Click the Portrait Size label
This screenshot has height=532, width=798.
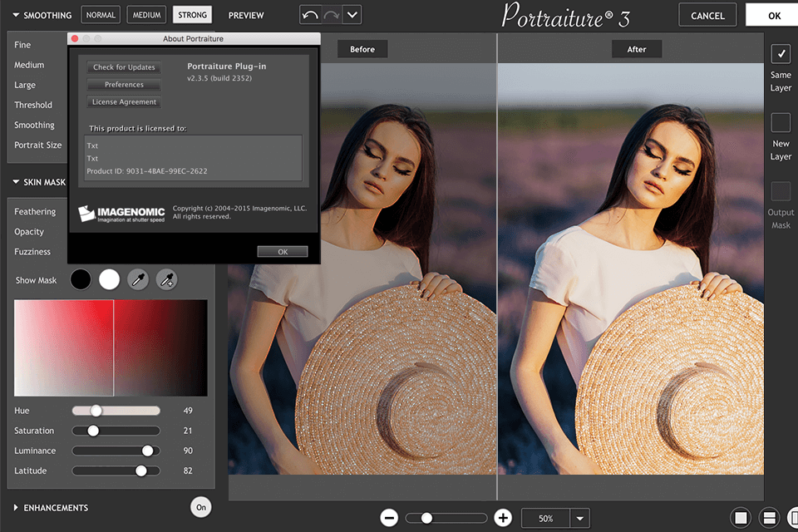pos(37,145)
